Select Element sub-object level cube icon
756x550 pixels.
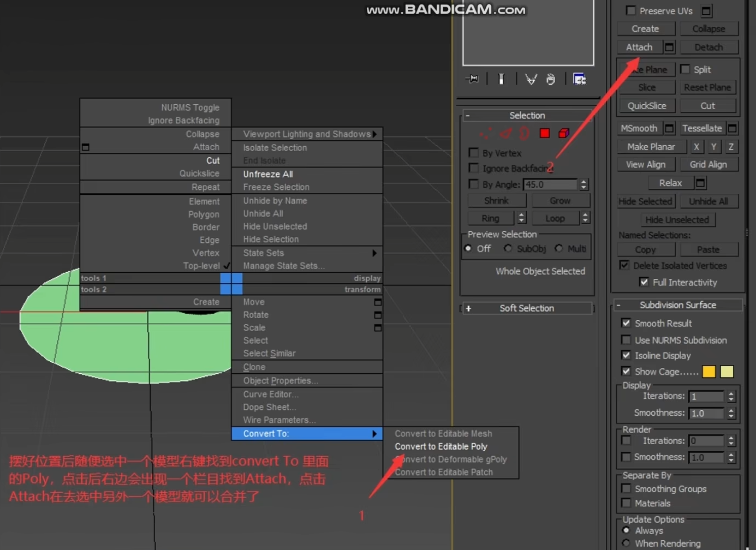(x=564, y=133)
